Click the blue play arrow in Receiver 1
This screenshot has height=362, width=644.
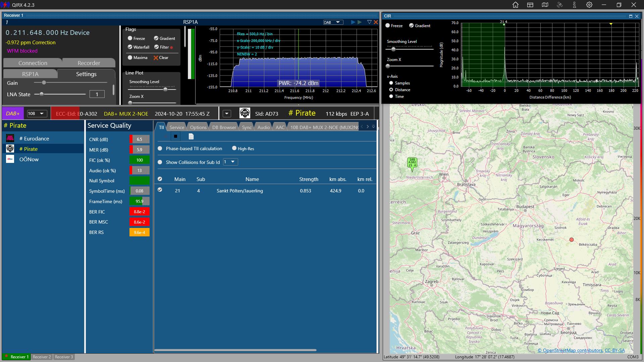pos(353,22)
